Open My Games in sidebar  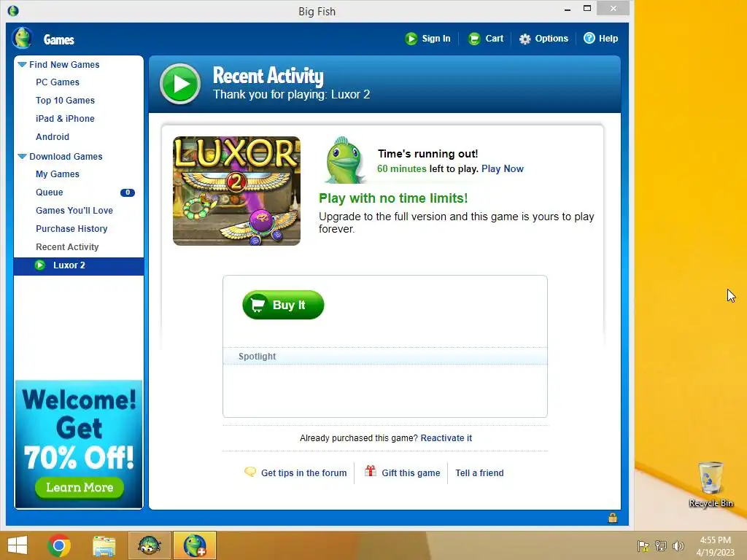[58, 174]
